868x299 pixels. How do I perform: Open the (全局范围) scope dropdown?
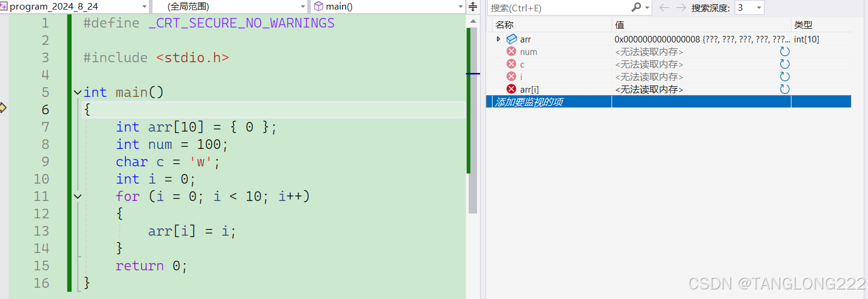click(x=230, y=7)
